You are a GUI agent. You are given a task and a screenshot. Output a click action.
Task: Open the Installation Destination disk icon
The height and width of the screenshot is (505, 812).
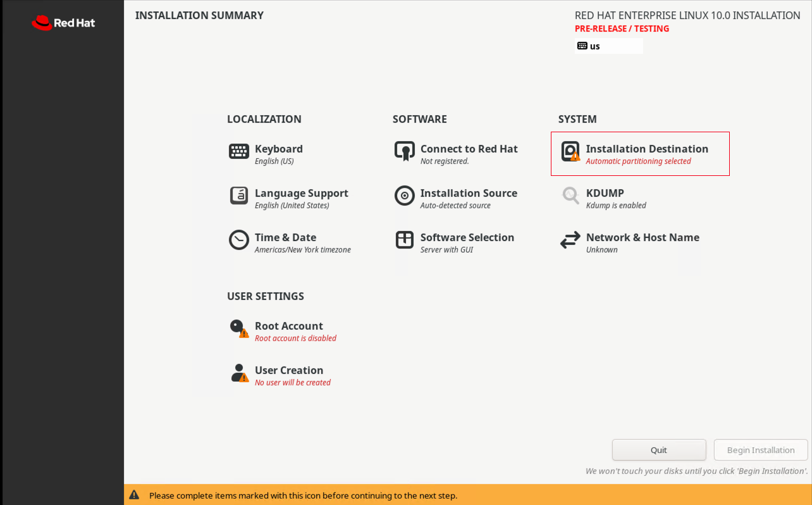(x=570, y=152)
